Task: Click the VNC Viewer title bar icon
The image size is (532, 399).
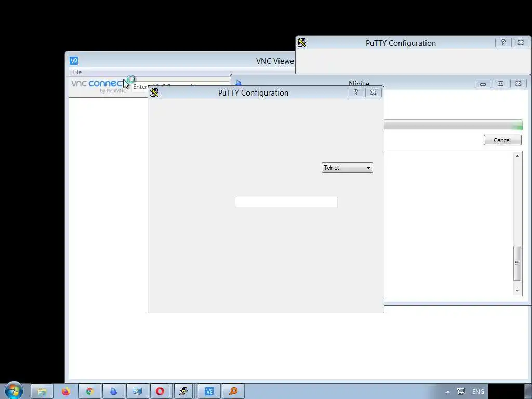Action: click(x=74, y=61)
